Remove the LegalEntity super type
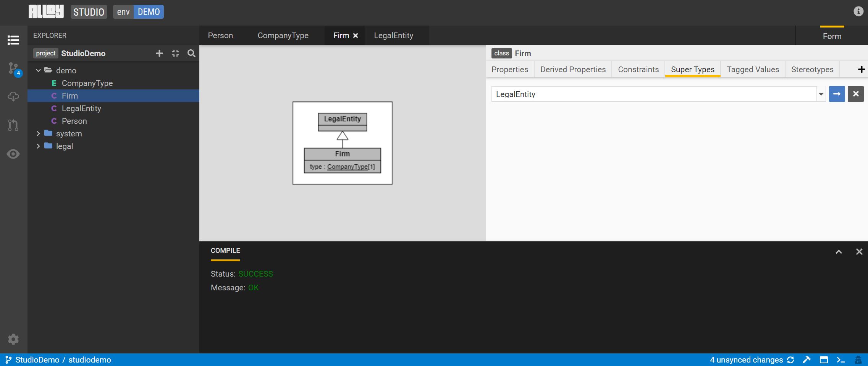The width and height of the screenshot is (868, 366). point(855,94)
